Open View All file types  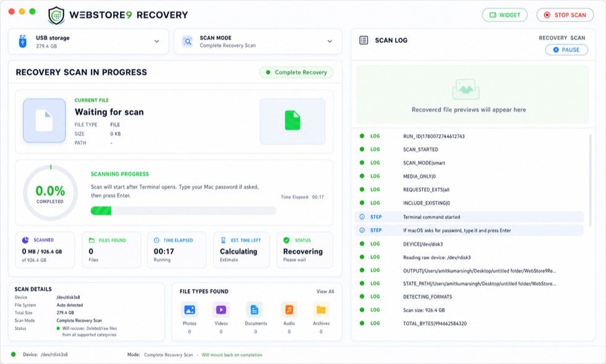325,291
